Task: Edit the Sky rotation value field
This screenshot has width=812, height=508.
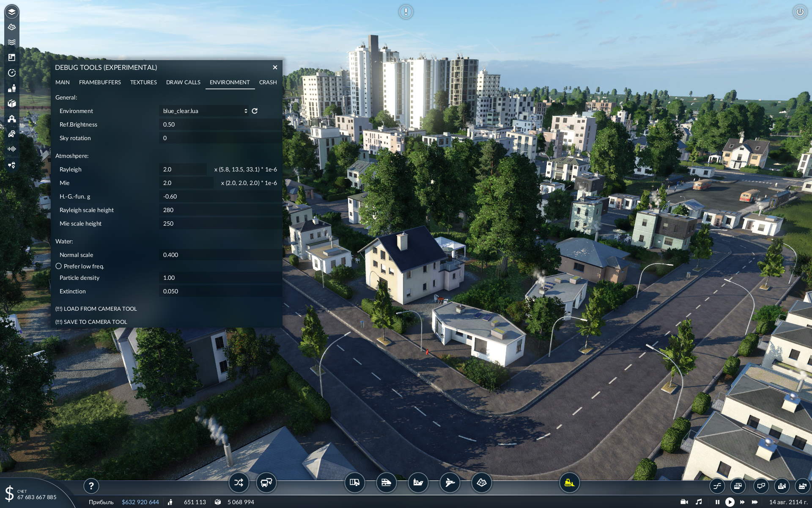Action: pos(220,138)
